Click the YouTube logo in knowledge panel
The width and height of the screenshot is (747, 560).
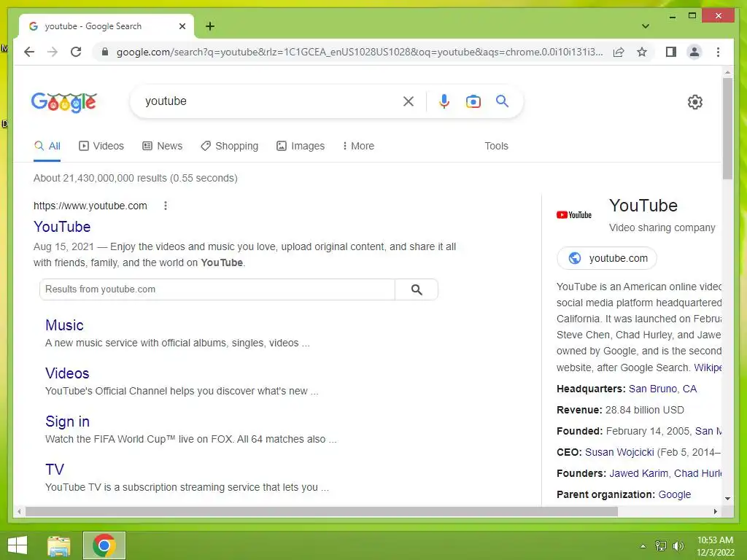(574, 215)
